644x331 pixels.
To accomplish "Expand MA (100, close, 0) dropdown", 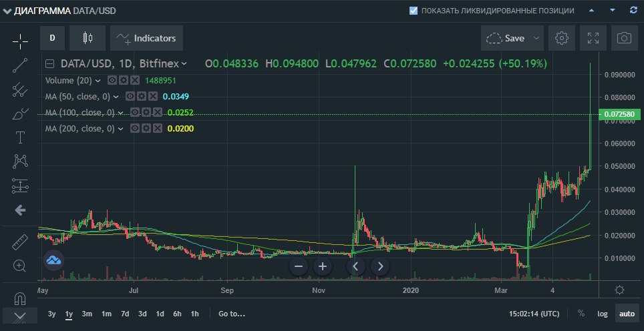I will coord(121,112).
